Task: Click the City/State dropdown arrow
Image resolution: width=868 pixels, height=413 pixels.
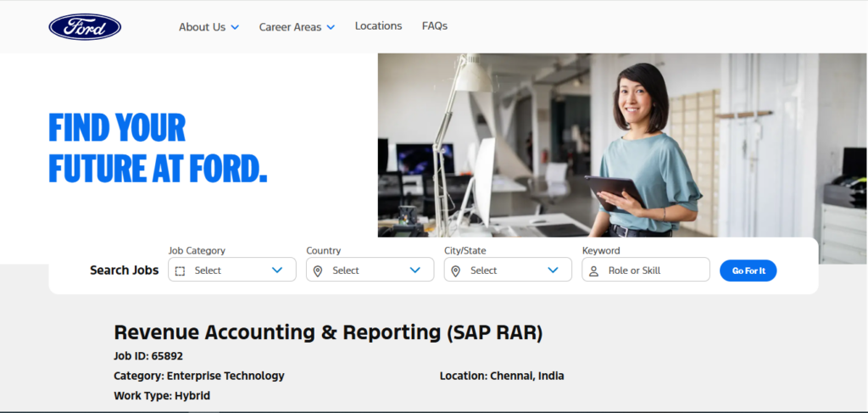Action: 553,271
